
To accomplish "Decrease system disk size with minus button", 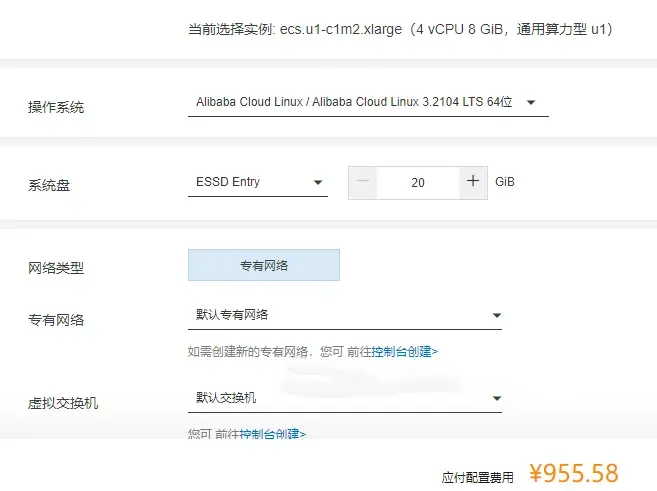I will (363, 182).
